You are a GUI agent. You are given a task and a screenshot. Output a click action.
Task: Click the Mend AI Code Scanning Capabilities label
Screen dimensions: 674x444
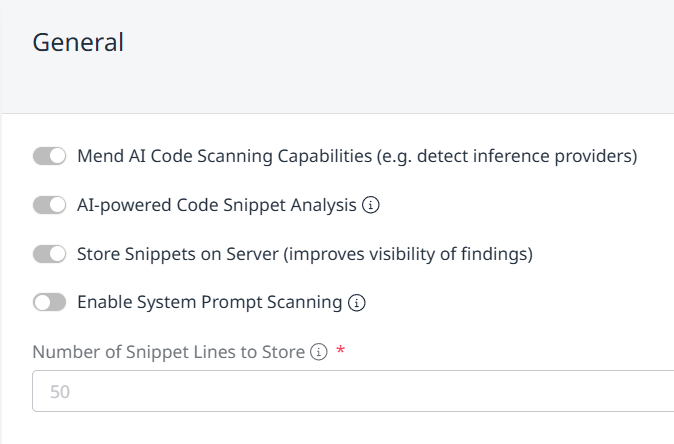pyautogui.click(x=220, y=156)
